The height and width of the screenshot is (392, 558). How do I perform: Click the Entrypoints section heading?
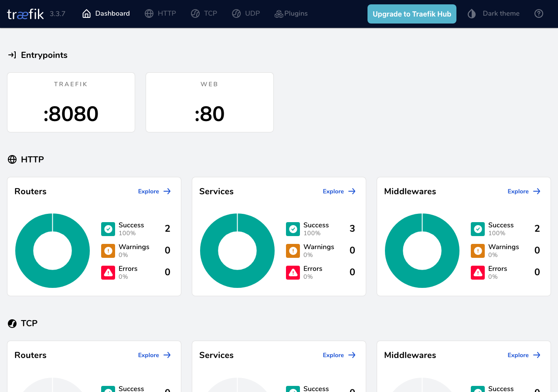coord(44,55)
